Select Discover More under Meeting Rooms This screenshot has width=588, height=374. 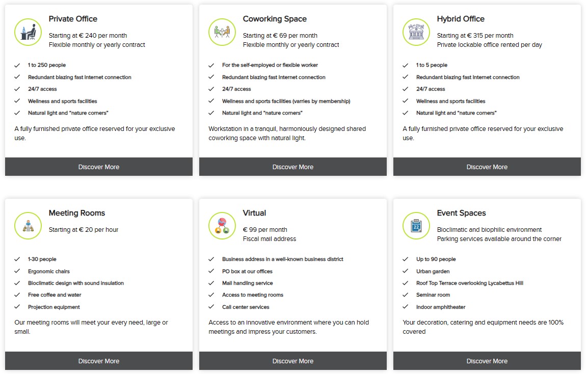tap(99, 361)
